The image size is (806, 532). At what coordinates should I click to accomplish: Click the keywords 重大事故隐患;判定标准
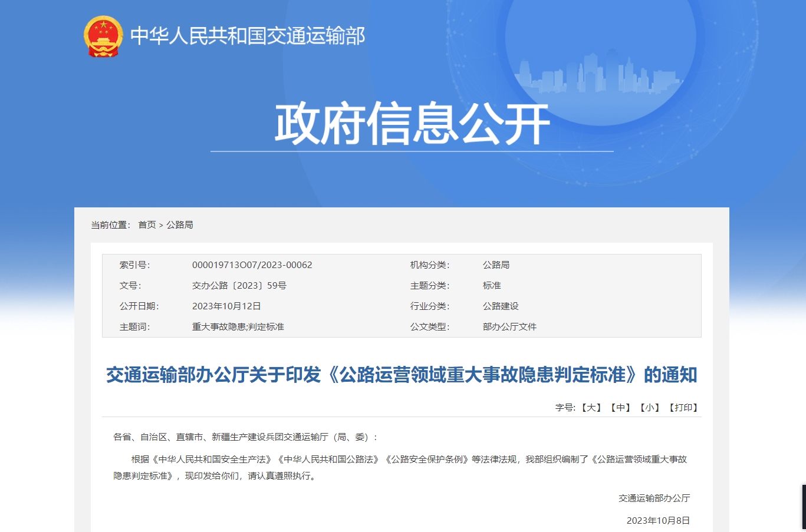(x=238, y=327)
